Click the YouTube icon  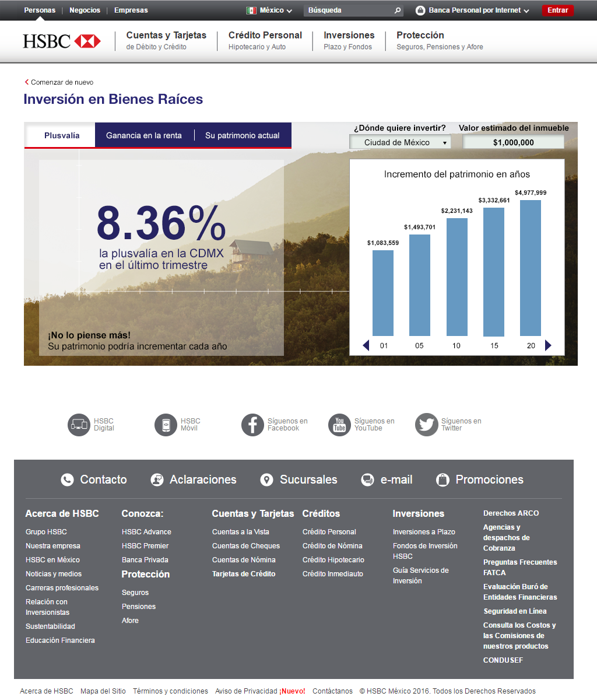(x=339, y=425)
